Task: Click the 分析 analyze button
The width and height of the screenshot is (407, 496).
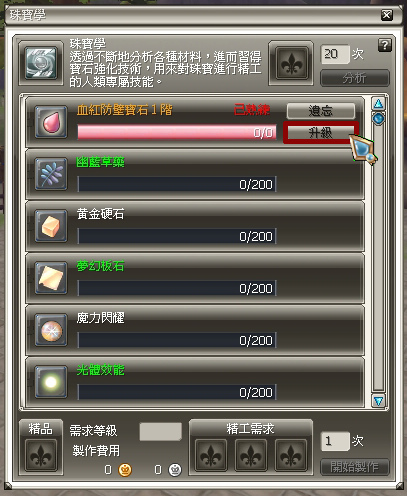Action: pyautogui.click(x=355, y=78)
